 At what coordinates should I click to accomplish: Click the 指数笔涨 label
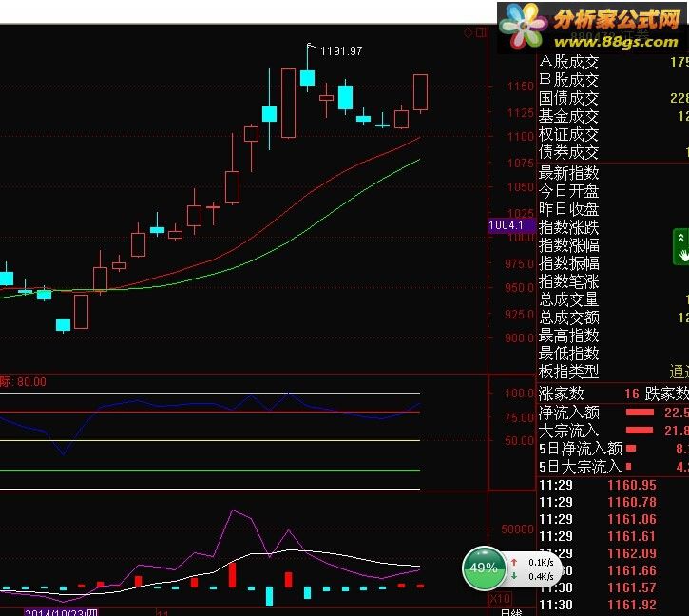click(x=568, y=281)
